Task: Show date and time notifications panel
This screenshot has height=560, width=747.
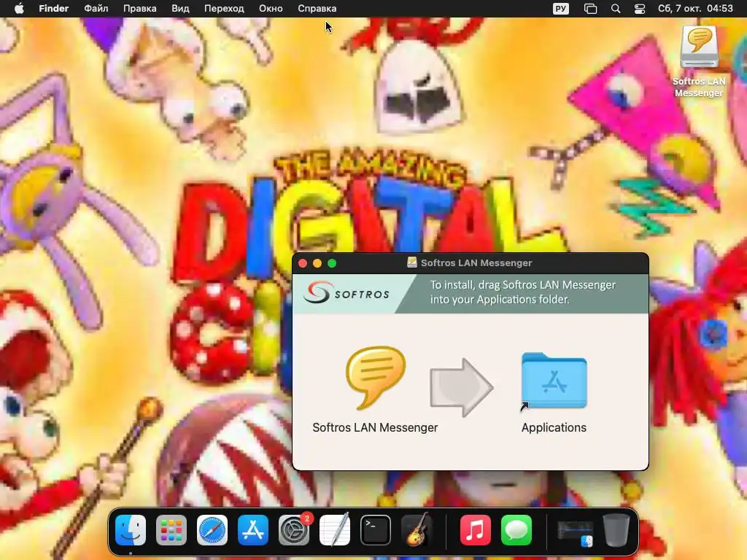Action: coord(695,9)
